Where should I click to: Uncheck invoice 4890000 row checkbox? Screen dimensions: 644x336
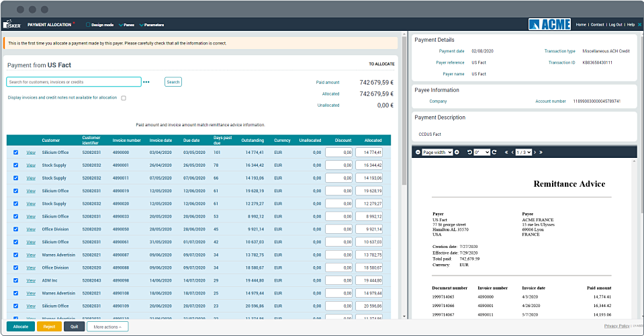[15, 152]
